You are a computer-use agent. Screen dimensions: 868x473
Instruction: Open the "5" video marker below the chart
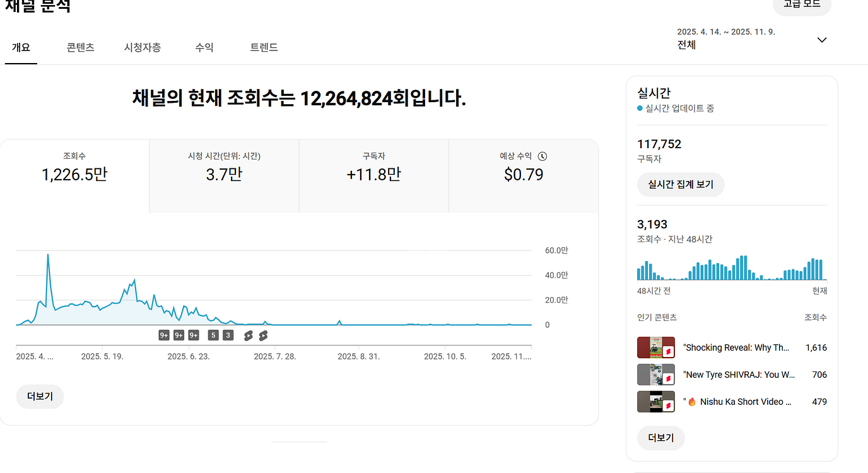click(x=213, y=336)
